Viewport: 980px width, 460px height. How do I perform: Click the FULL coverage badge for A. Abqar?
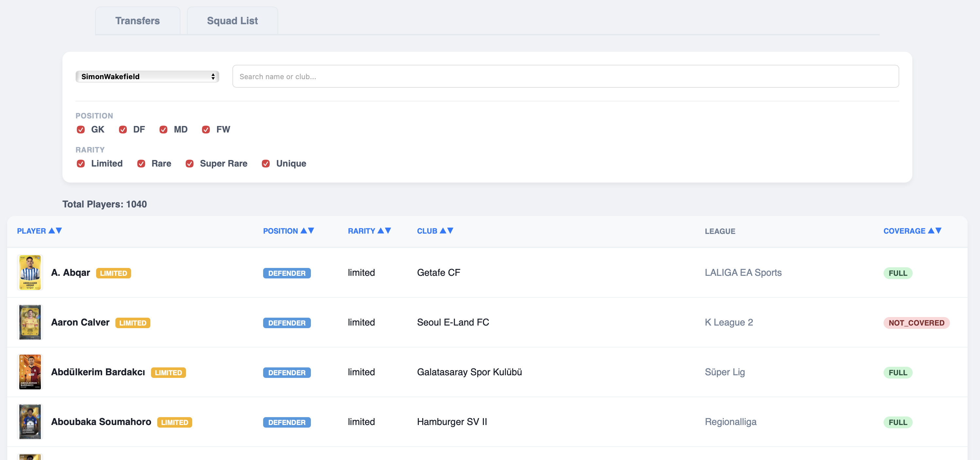pos(898,273)
